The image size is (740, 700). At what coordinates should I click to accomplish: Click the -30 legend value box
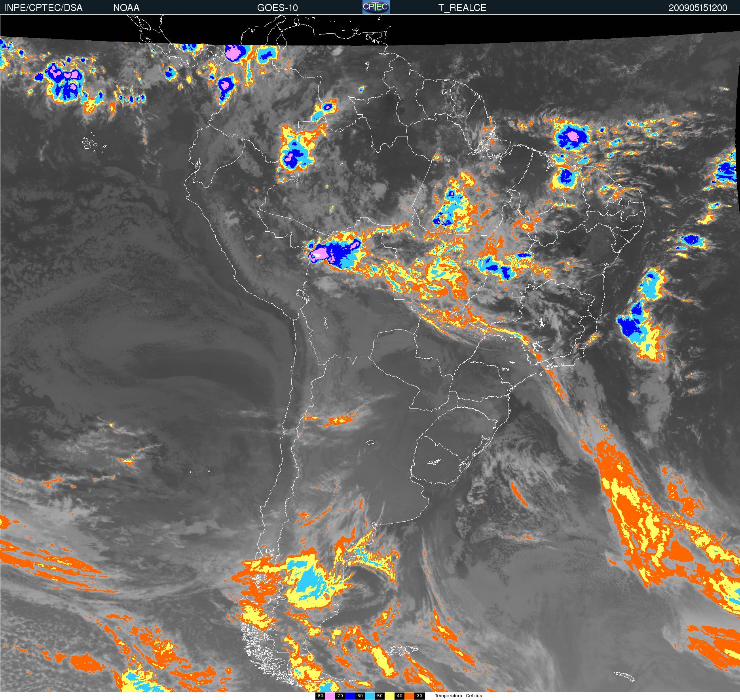click(419, 696)
